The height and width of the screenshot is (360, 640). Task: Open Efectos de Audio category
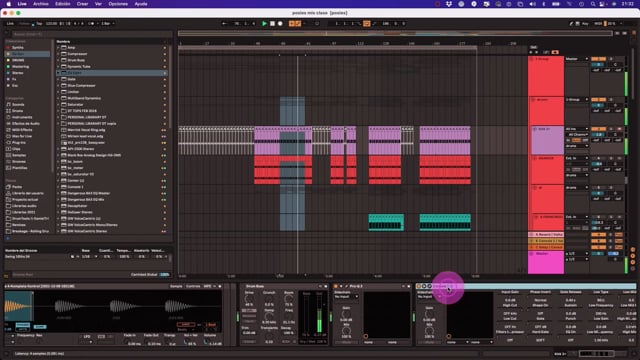click(x=25, y=123)
